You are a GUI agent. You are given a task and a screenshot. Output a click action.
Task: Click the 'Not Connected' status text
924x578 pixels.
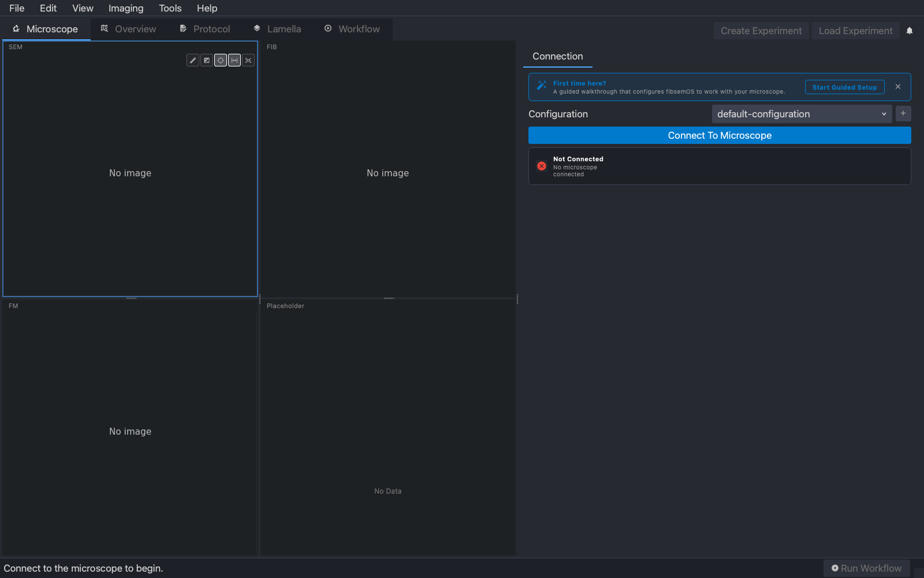(x=578, y=159)
